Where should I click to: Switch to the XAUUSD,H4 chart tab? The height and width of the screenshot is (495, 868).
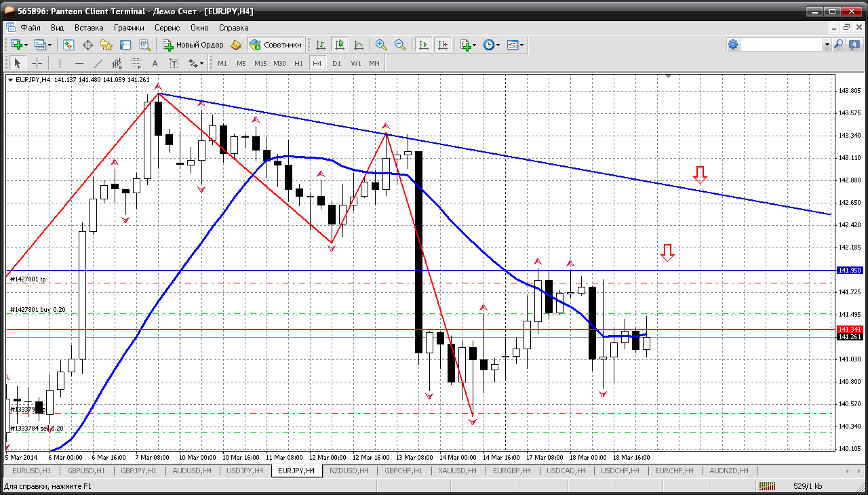pyautogui.click(x=458, y=471)
